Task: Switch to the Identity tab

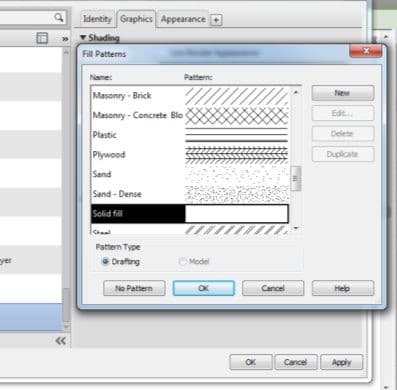Action: tap(97, 19)
